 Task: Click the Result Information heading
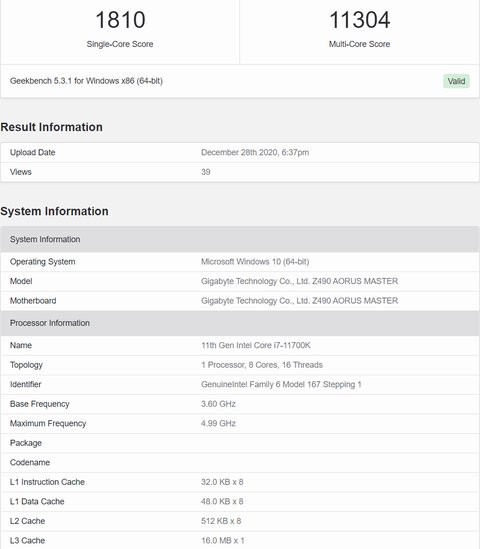pos(51,127)
